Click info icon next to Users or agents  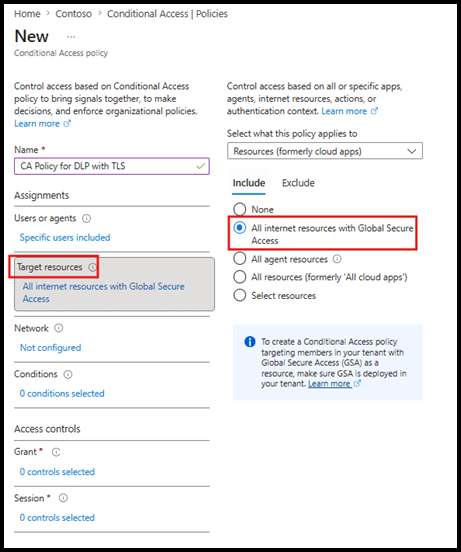[86, 219]
